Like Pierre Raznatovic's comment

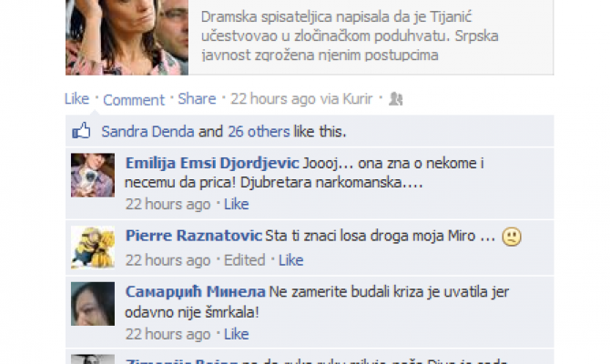[x=290, y=259]
